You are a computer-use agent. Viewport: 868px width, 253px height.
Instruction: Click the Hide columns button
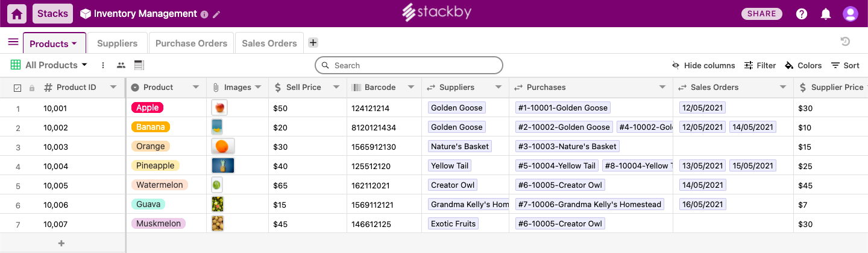pos(703,65)
